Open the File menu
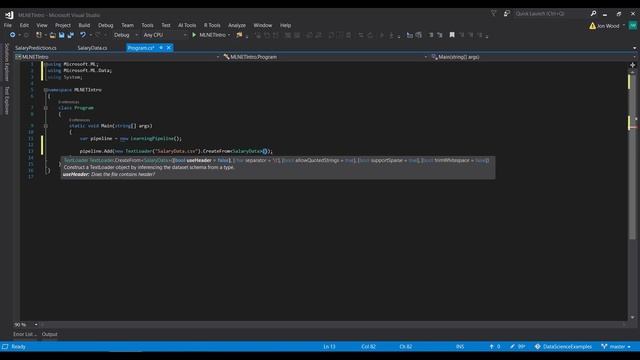 [x=8, y=25]
